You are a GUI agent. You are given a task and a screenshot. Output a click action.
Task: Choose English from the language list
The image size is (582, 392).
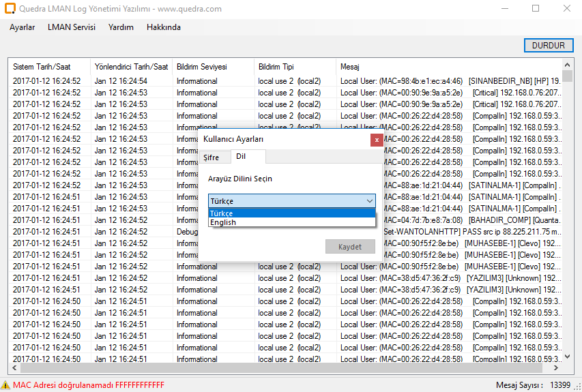point(223,222)
